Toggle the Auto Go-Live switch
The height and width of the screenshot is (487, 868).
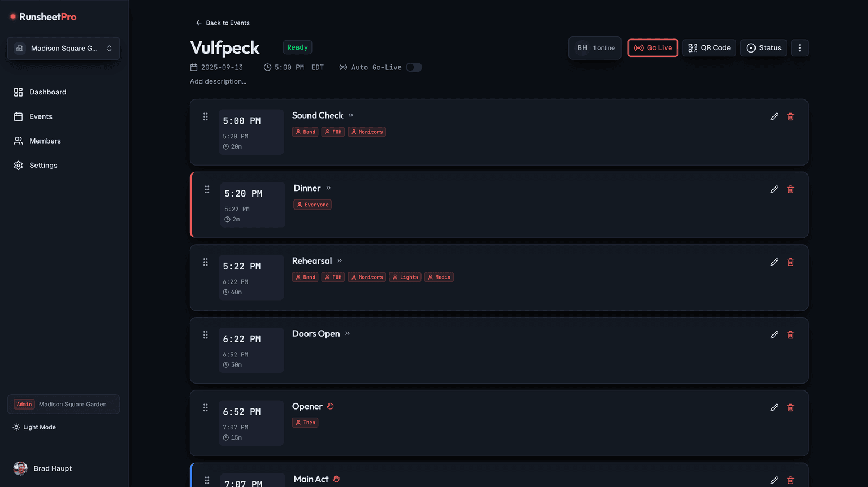click(414, 67)
